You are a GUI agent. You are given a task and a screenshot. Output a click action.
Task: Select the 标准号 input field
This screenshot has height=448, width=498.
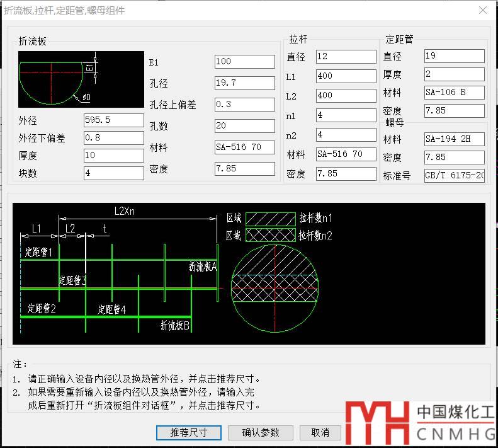point(454,176)
